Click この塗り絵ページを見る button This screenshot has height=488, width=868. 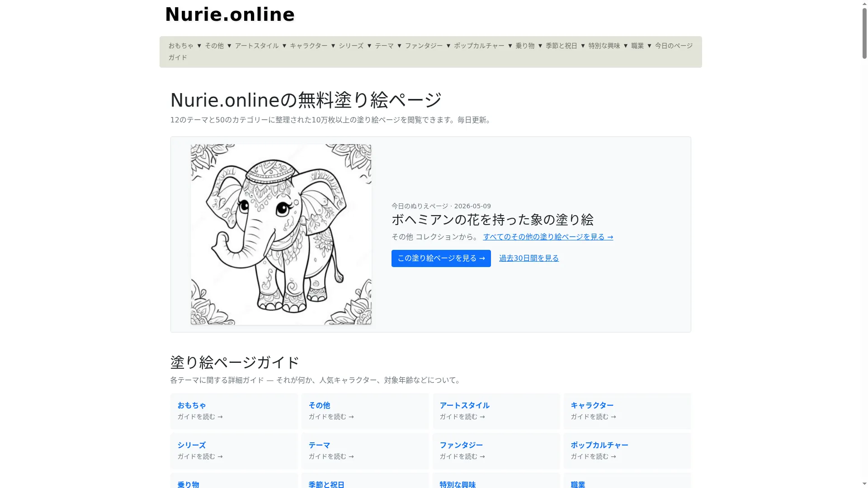441,258
